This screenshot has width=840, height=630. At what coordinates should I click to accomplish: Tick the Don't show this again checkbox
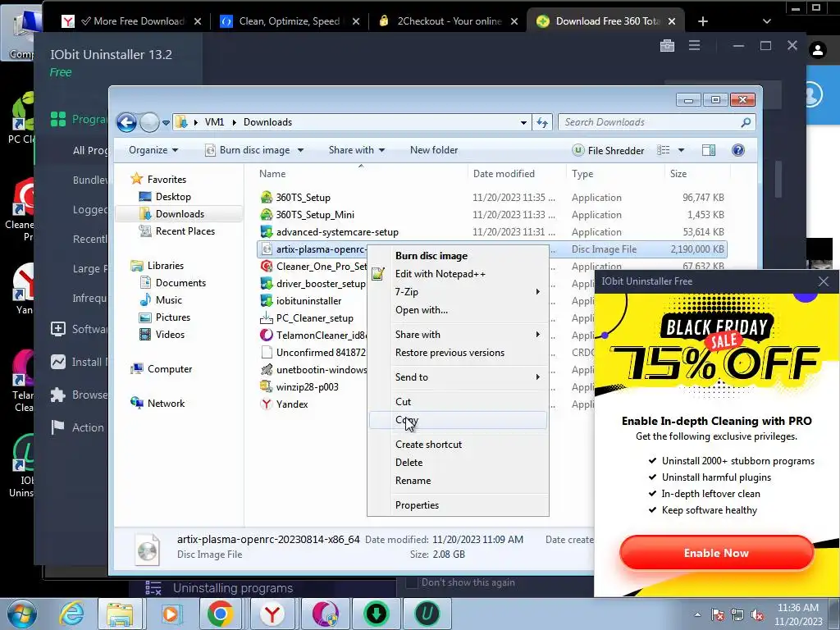(x=412, y=582)
